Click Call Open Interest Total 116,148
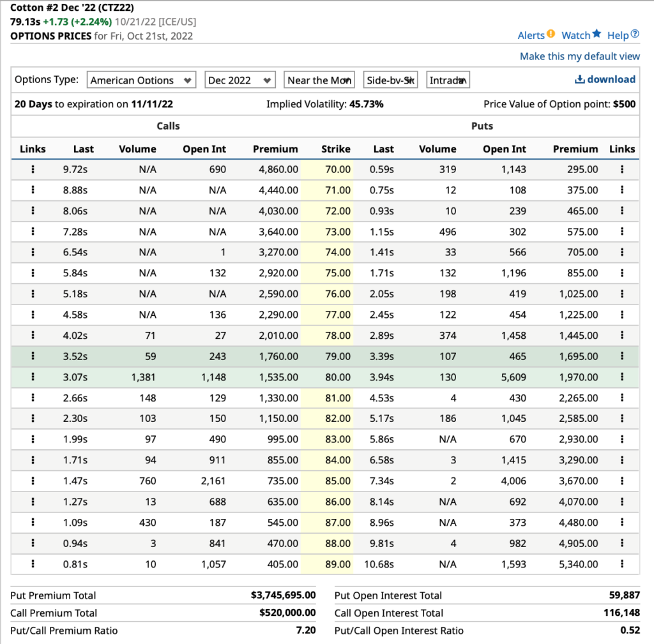The width and height of the screenshot is (654, 644). [621, 613]
